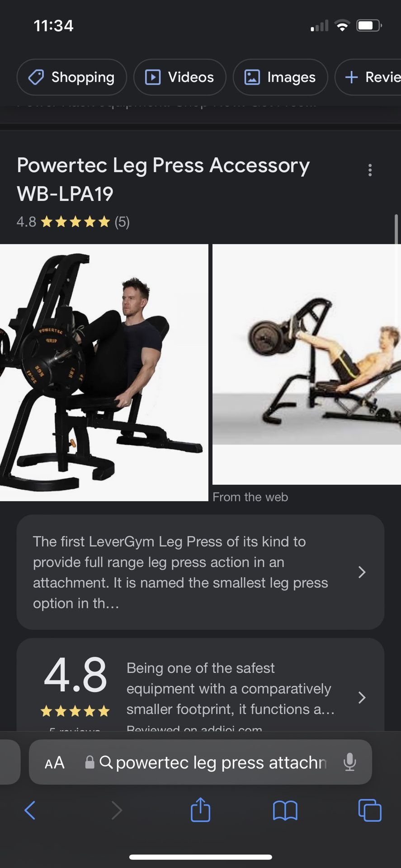The height and width of the screenshot is (868, 401).
Task: Tap the address bar search text
Action: click(221, 763)
